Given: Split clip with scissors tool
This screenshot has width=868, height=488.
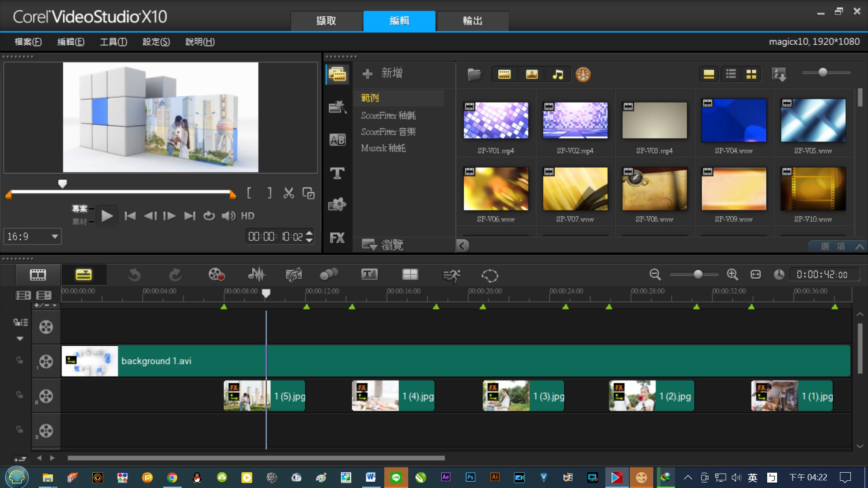Looking at the screenshot, I should (288, 193).
